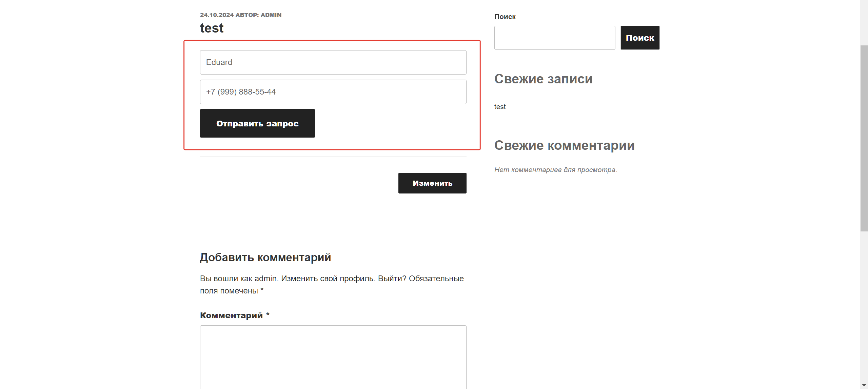Click the Изменить button below the form
The height and width of the screenshot is (389, 868).
[432, 183]
